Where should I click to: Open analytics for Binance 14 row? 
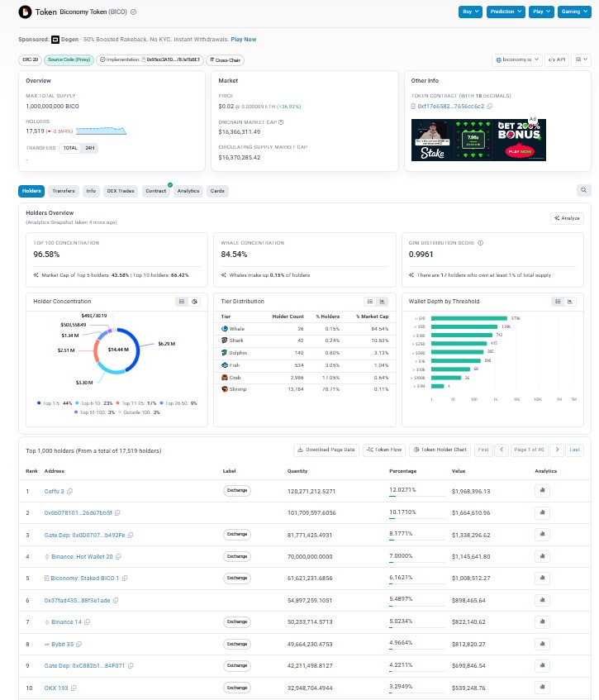[x=542, y=621]
